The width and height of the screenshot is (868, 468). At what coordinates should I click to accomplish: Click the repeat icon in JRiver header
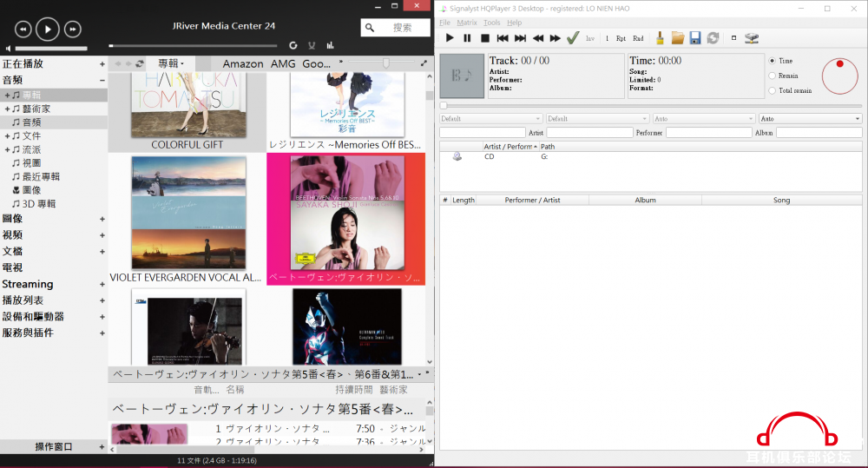(293, 45)
